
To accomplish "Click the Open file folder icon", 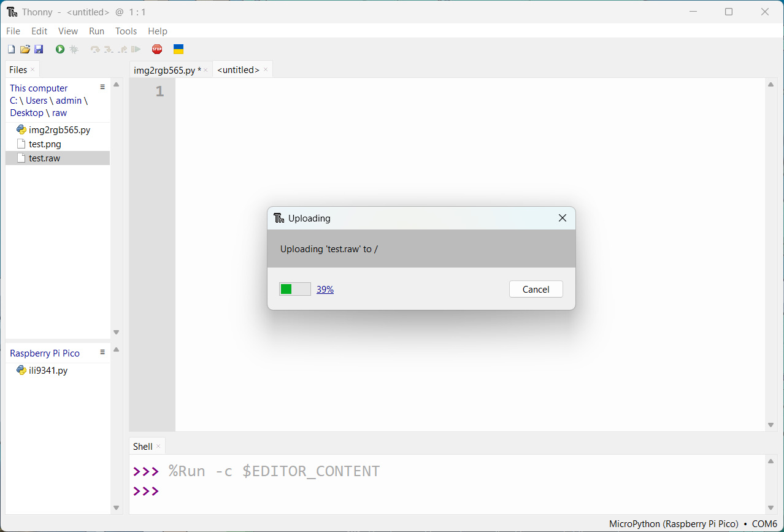I will pos(25,49).
